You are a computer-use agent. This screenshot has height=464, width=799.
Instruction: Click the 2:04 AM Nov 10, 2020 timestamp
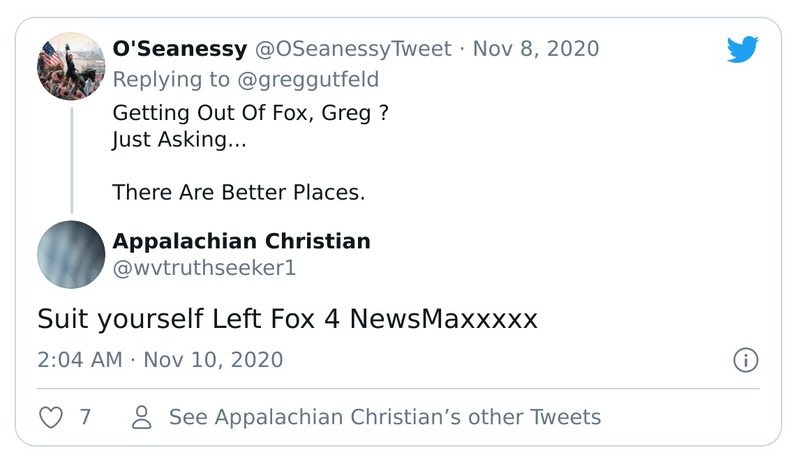(160, 360)
